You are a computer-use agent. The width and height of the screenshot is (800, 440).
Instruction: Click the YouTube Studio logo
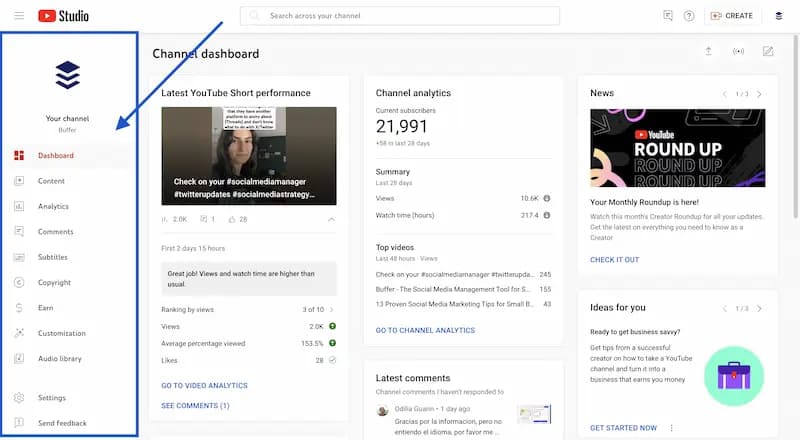coord(63,16)
